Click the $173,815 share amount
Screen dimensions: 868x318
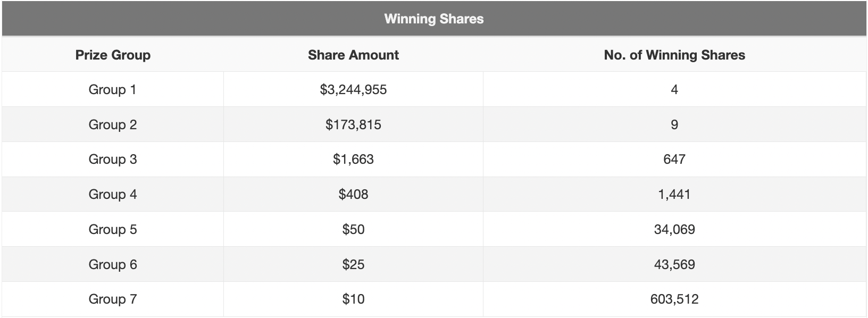pyautogui.click(x=353, y=124)
